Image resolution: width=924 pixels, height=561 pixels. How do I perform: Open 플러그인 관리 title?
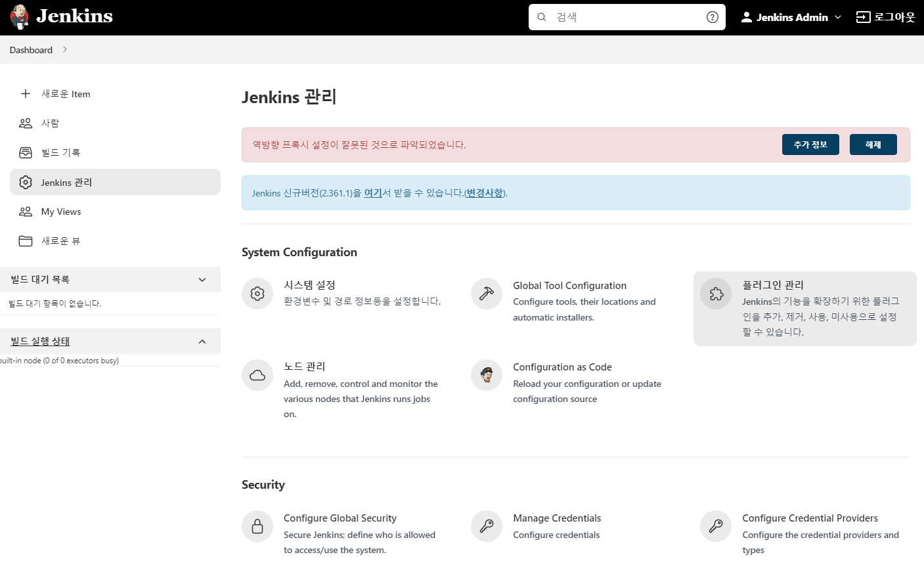[773, 285]
